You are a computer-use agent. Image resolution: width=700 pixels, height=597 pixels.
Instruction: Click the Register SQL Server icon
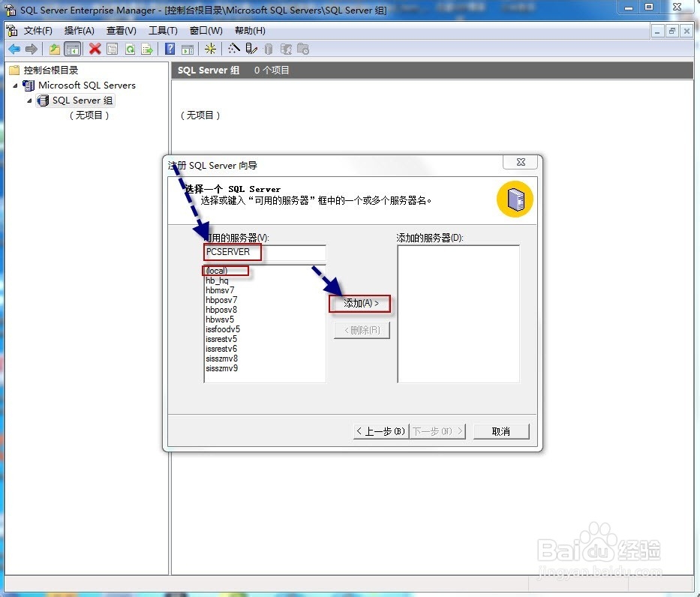(x=251, y=49)
